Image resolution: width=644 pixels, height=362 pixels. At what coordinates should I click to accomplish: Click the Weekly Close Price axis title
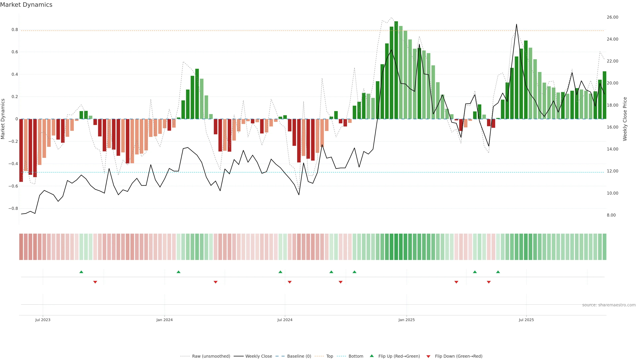click(x=625, y=119)
